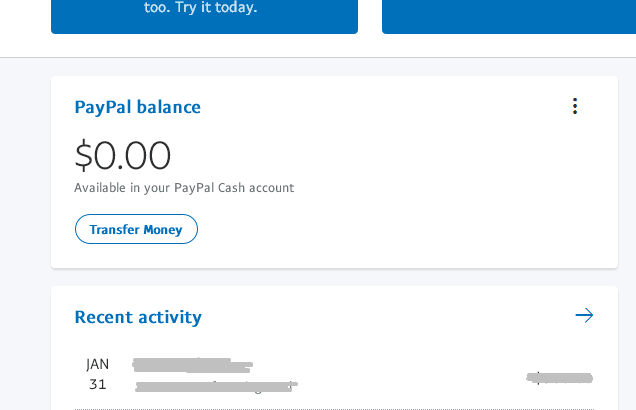
Task: Click the 'Available in your PayPal Cash account' text
Action: 184,188
